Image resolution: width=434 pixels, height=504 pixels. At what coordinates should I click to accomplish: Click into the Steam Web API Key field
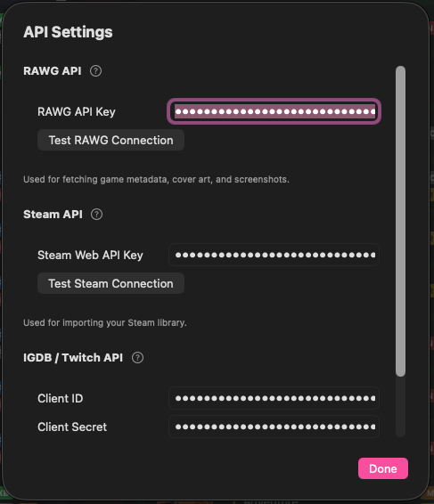274,255
